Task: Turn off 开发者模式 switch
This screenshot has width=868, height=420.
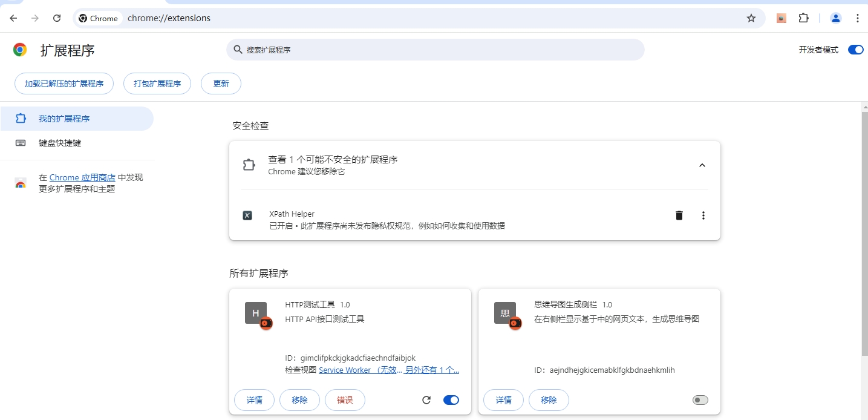Action: pos(855,50)
